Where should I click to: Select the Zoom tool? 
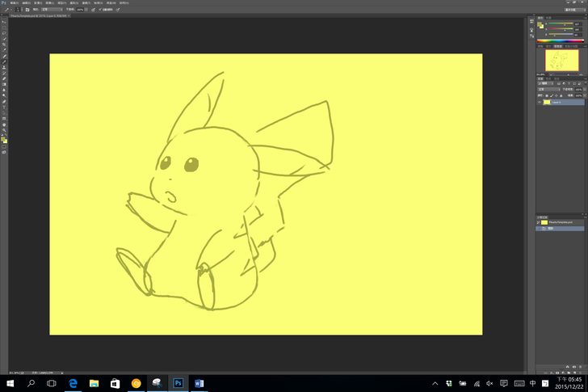click(x=4, y=129)
